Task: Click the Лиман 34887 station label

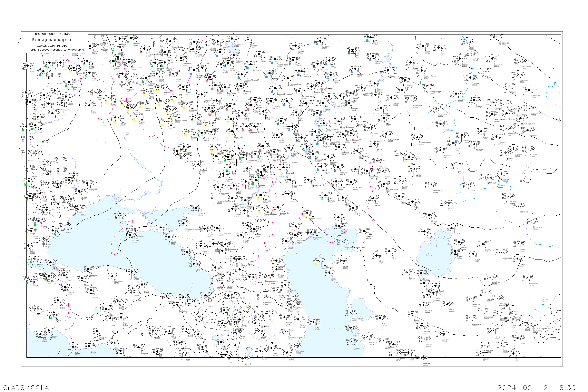Action: [290, 248]
